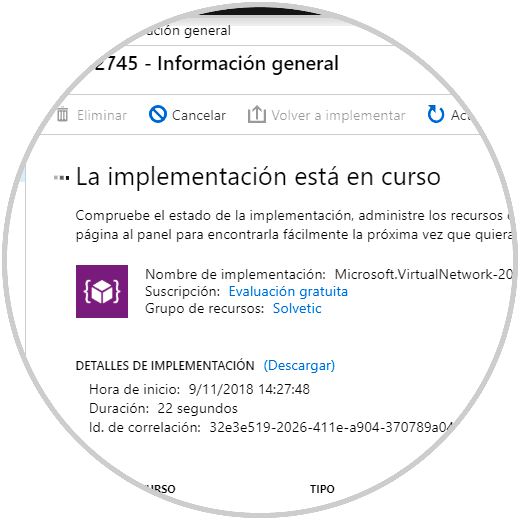This screenshot has height=520, width=520.
Task: Open the Solvetic resource group link
Action: (297, 308)
